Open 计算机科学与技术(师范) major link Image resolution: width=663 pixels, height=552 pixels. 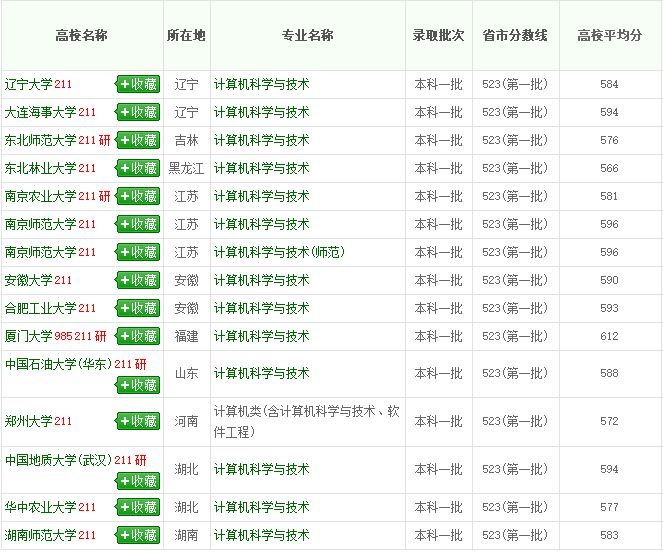pyautogui.click(x=279, y=252)
